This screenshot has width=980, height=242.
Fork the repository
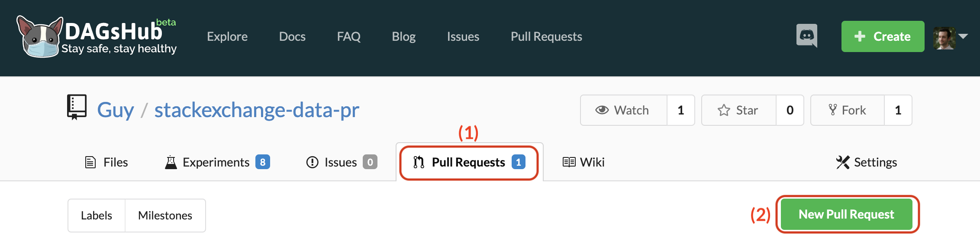(x=847, y=110)
